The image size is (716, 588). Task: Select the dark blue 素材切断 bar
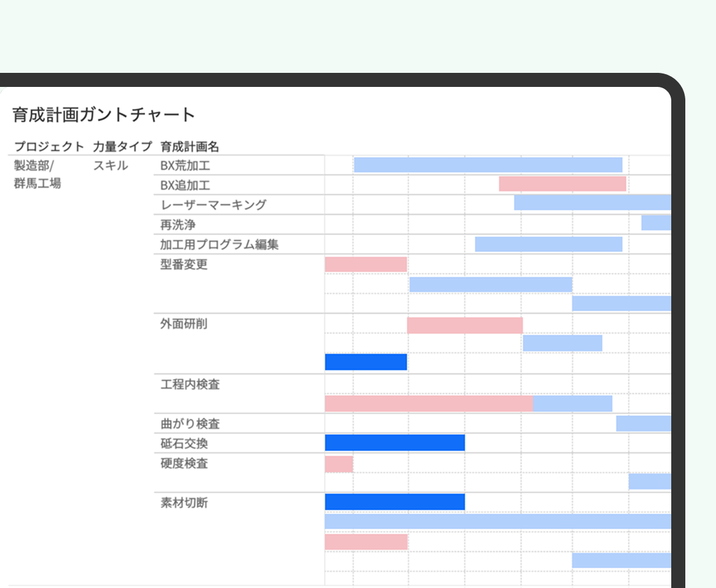(394, 502)
